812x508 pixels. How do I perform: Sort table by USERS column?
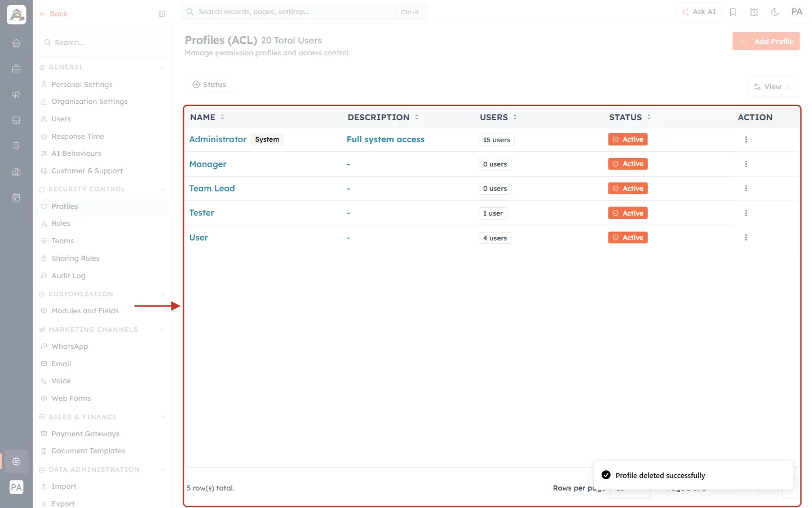click(498, 117)
